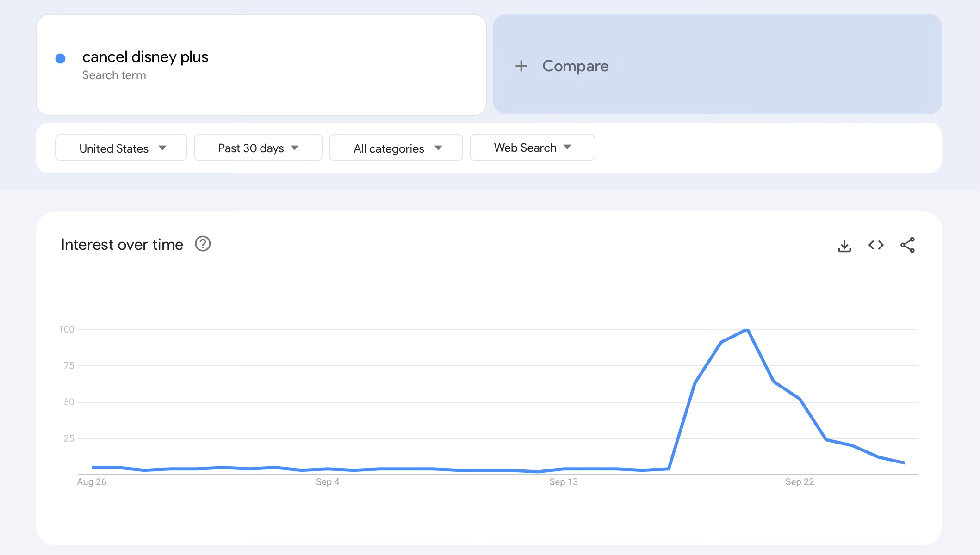This screenshot has width=980, height=555.
Task: Edit the cancel disney plus search term
Action: (145, 57)
